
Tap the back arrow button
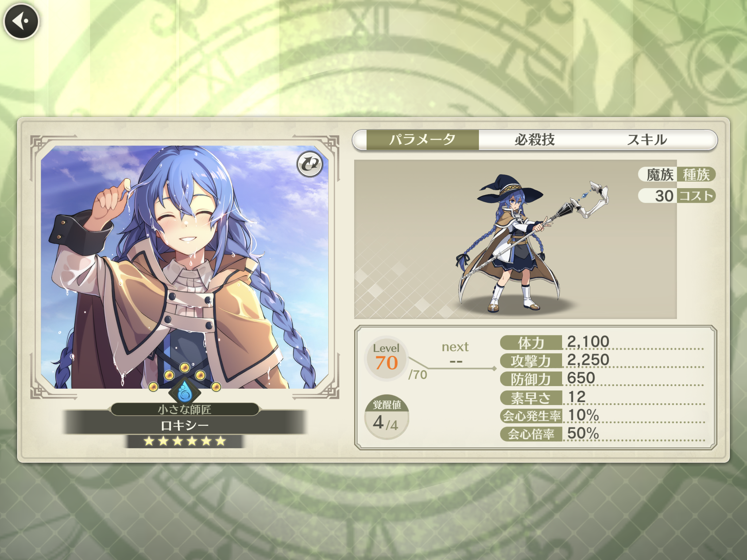pos(21,21)
